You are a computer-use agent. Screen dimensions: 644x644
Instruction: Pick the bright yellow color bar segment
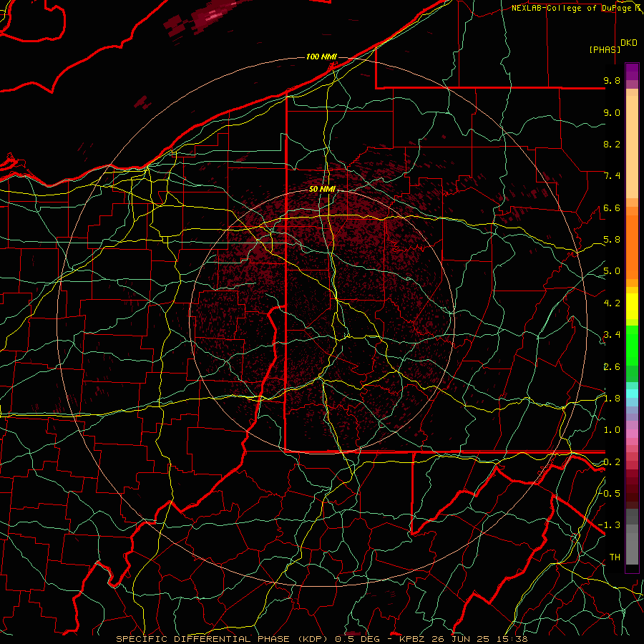tap(632, 306)
